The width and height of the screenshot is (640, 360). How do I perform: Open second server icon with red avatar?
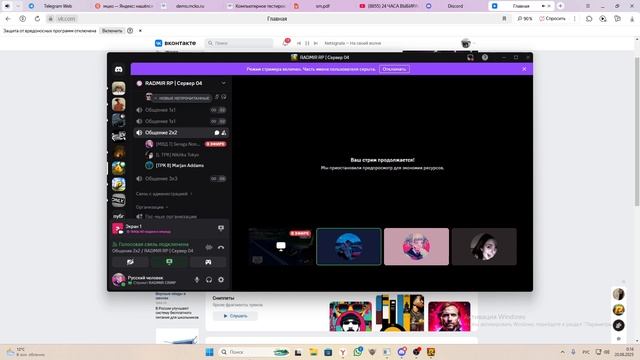(x=119, y=104)
